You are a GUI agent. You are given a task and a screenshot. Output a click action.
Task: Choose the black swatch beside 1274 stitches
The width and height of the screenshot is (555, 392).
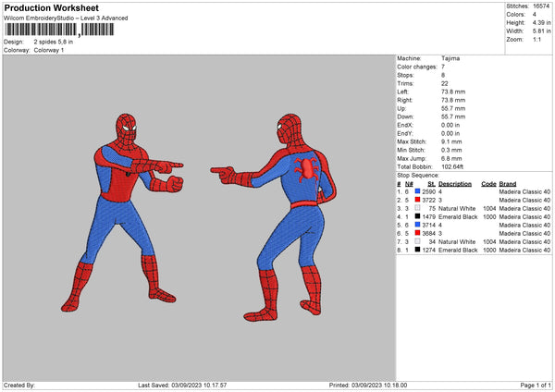click(418, 250)
